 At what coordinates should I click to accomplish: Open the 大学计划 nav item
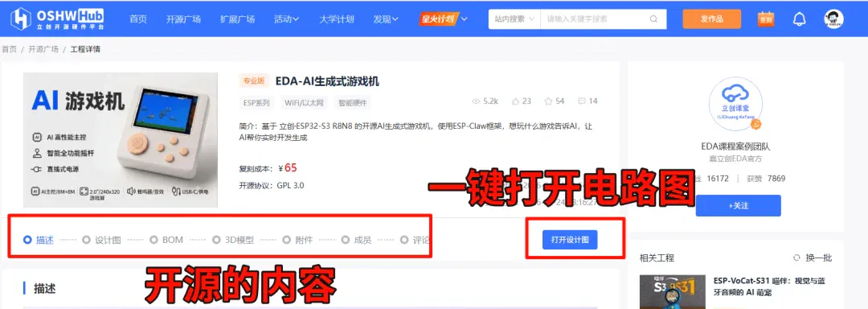coord(336,19)
